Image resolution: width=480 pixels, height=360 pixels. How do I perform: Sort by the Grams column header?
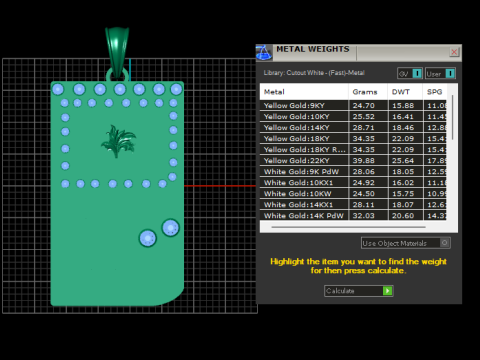pos(368,92)
